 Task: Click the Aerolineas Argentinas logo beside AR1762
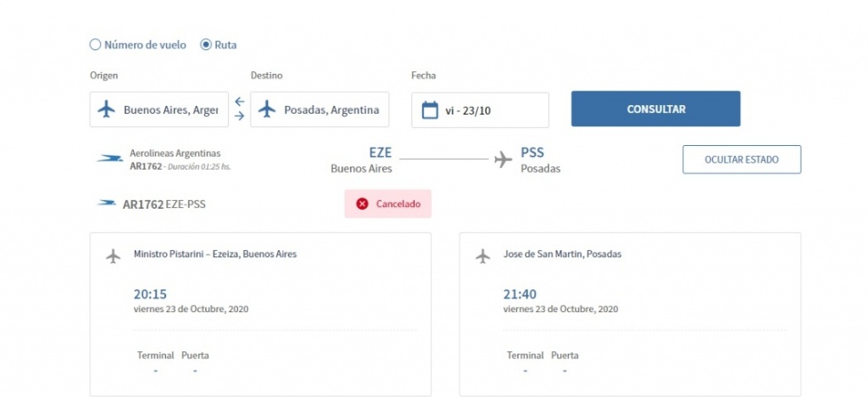point(109,159)
